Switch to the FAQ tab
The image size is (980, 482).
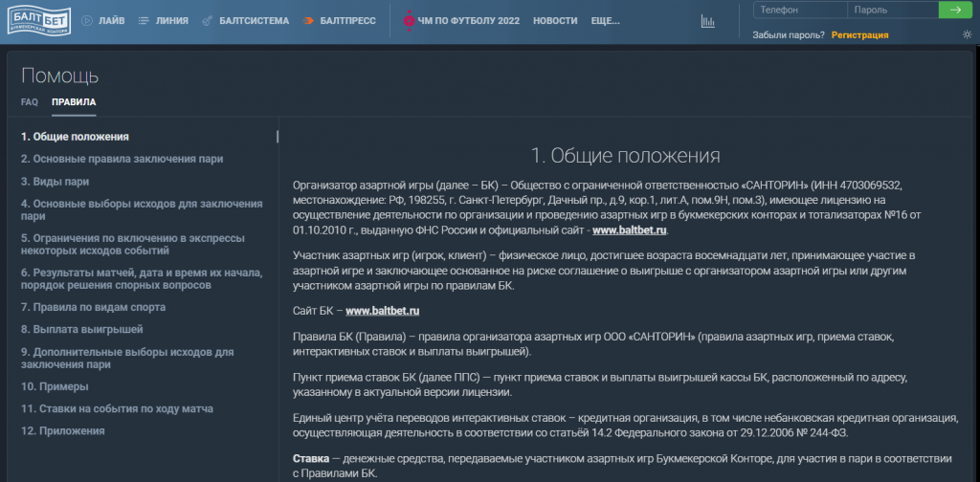click(x=30, y=101)
